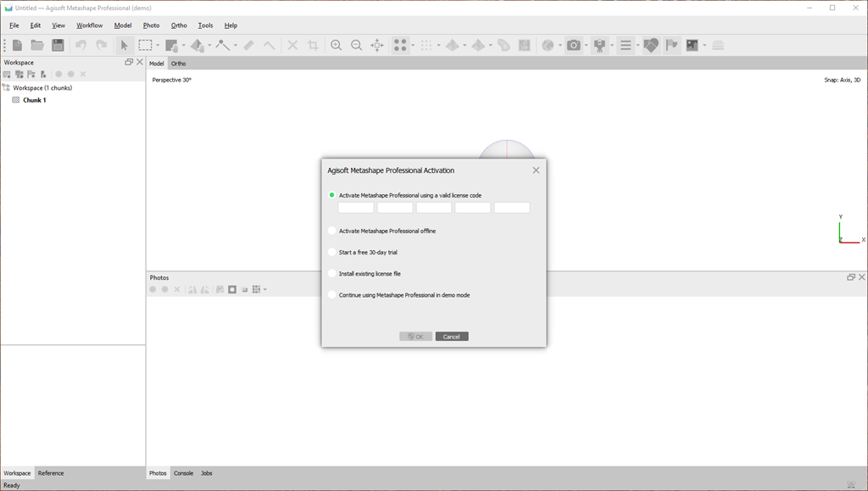868x491 pixels.
Task: Click the Show shapes icon
Action: point(651,46)
